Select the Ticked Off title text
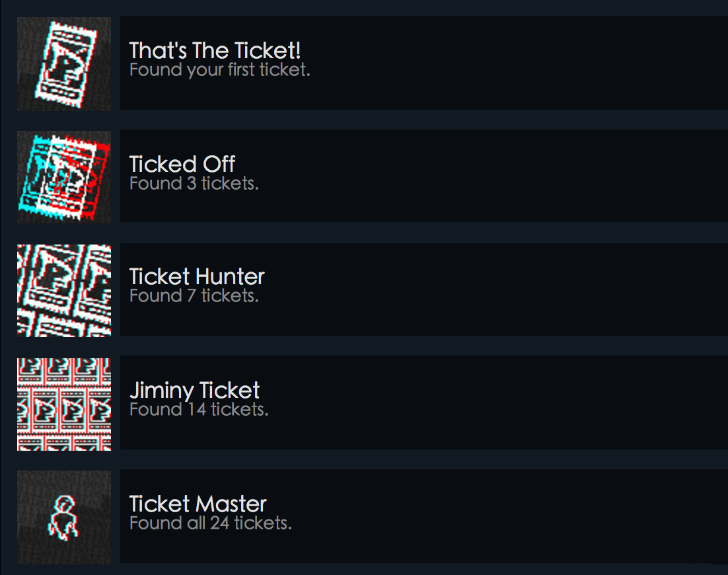The width and height of the screenshot is (728, 575). 182,164
